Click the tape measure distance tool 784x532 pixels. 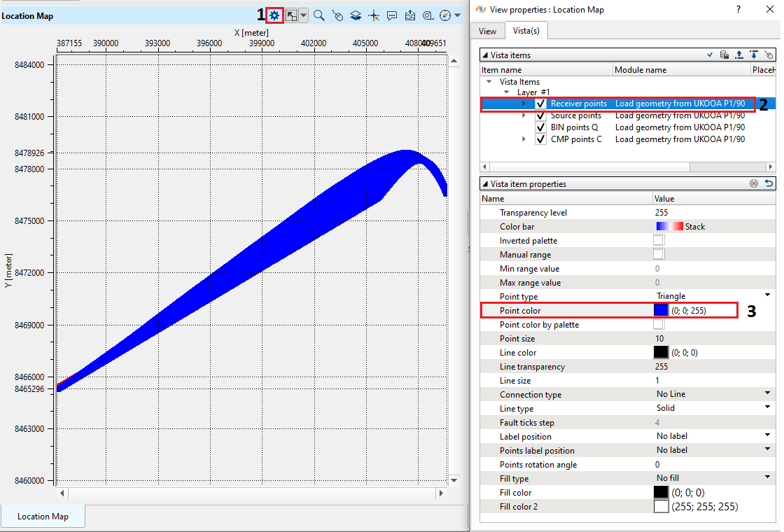click(428, 15)
